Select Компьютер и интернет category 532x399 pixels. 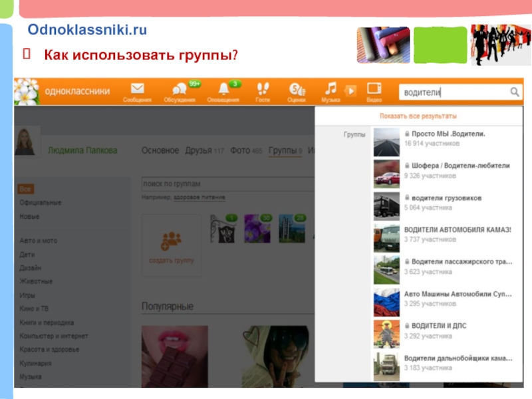tap(54, 336)
